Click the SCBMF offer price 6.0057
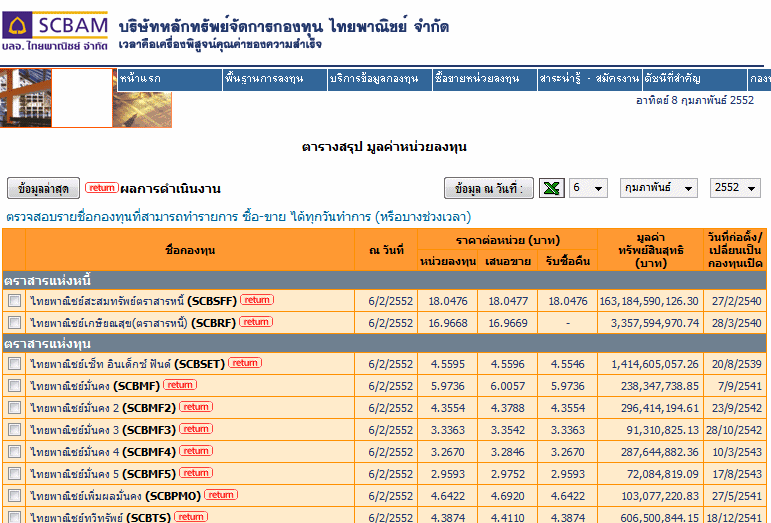Screen dimensions: 771x523 (507, 386)
